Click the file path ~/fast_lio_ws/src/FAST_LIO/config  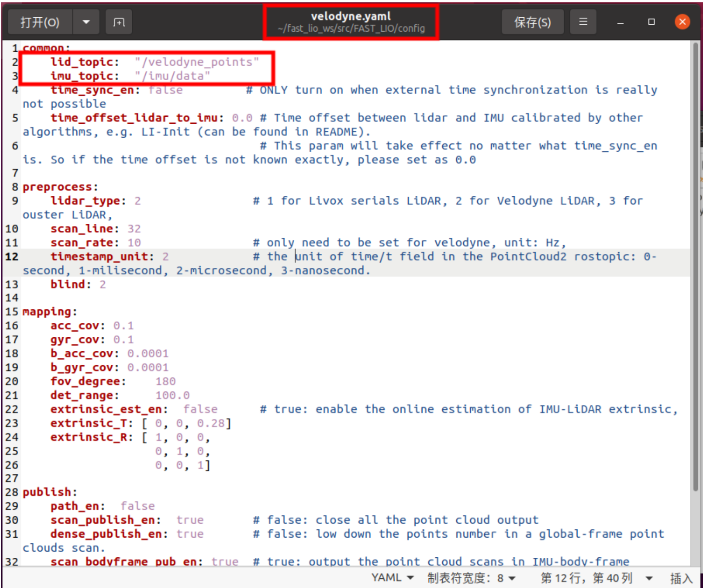pos(351,28)
